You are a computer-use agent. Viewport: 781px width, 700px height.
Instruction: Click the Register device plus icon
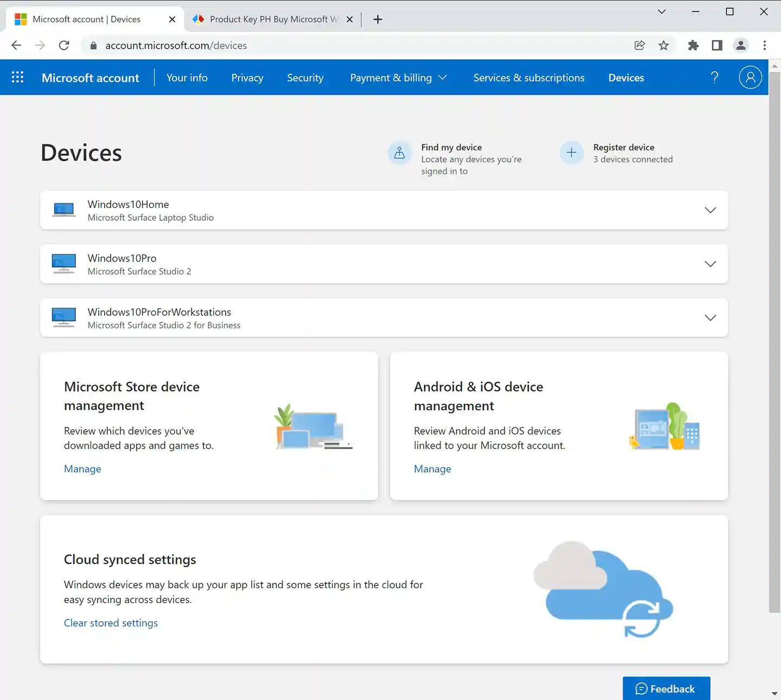[x=571, y=153]
